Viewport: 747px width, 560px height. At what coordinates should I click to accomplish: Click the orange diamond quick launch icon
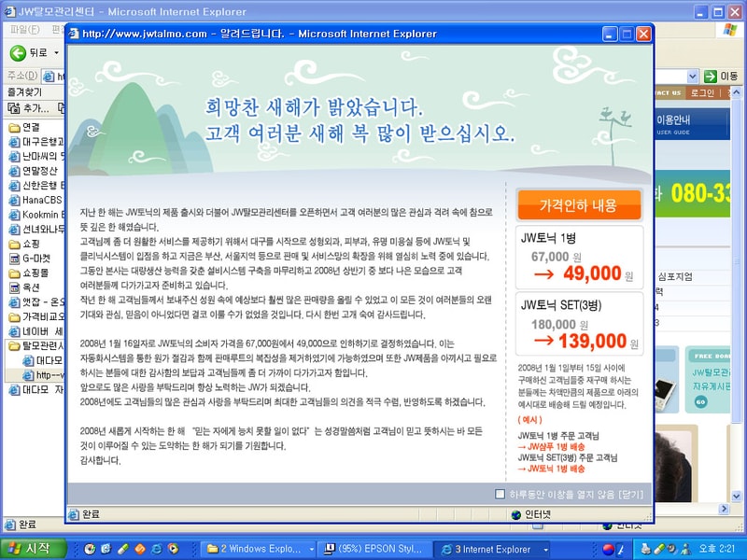[139, 549]
